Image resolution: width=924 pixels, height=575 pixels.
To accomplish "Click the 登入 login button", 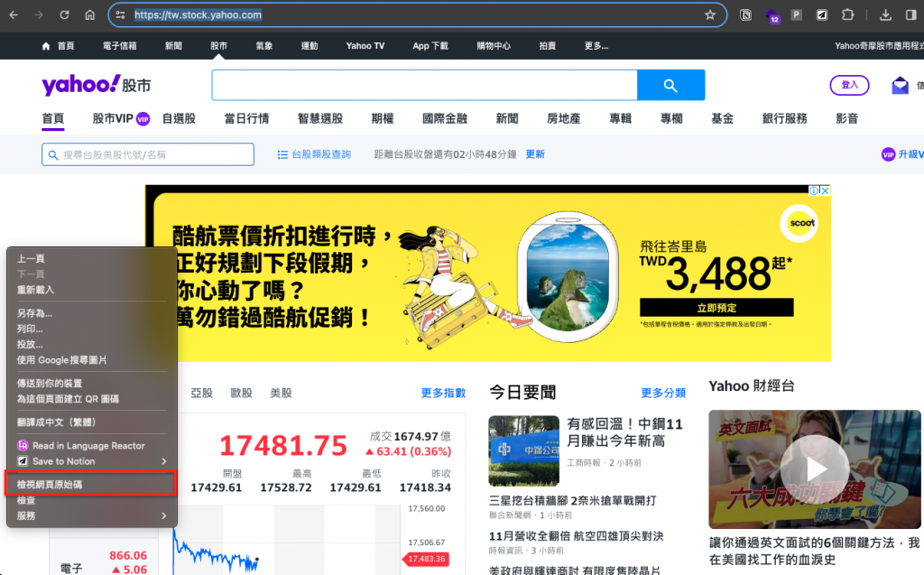I will 849,85.
